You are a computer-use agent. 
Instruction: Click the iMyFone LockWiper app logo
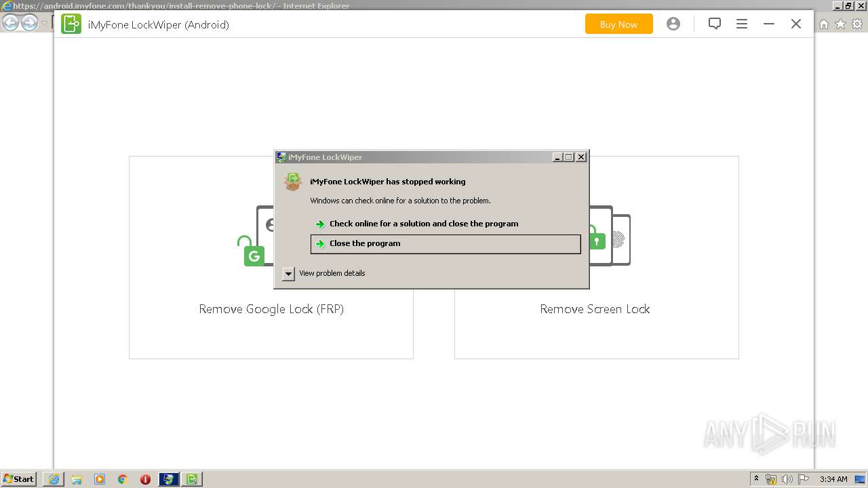point(71,24)
